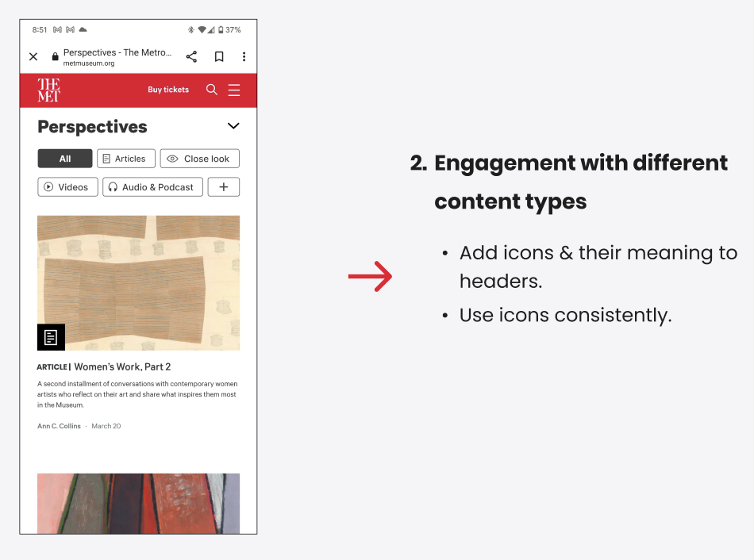Open the search magnifier icon
Viewport: 754px width, 560px height.
pos(212,90)
